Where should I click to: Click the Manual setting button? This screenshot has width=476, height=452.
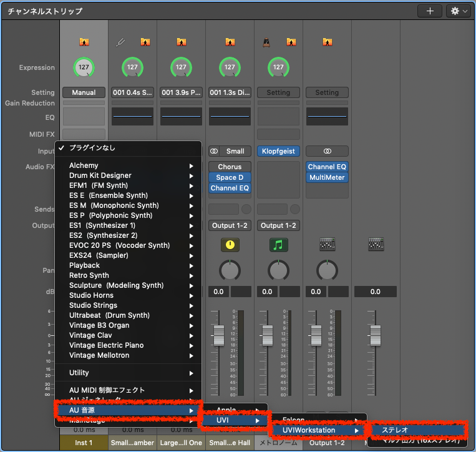(x=84, y=92)
